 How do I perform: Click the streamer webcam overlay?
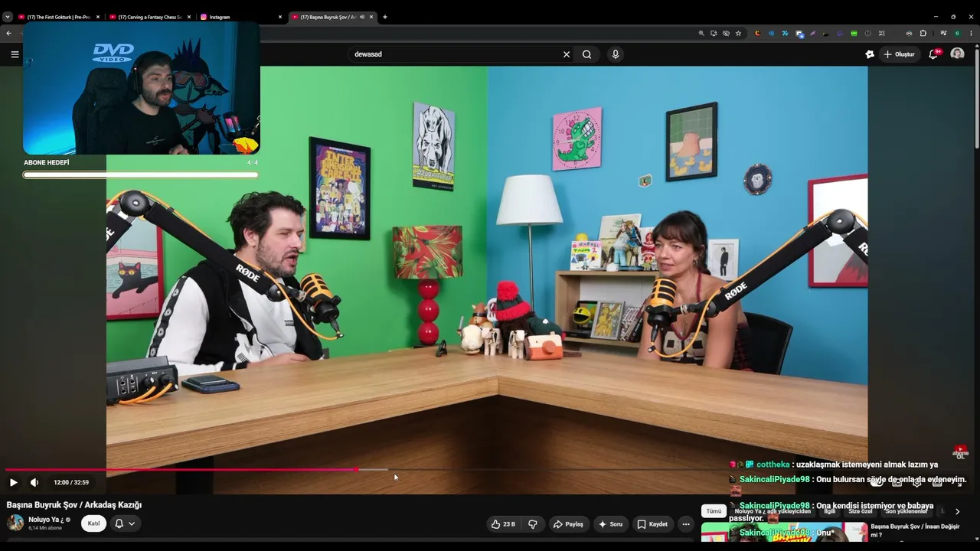point(142,88)
